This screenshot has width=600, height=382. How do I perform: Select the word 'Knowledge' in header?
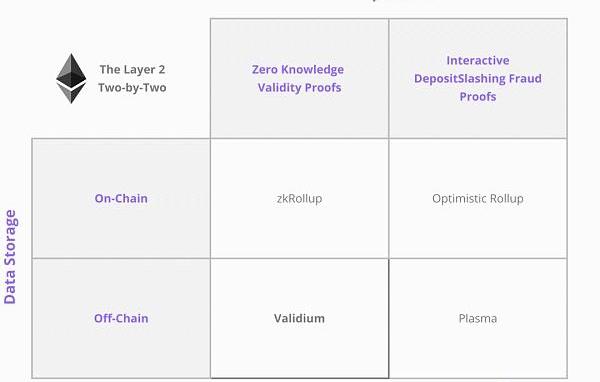click(x=311, y=70)
